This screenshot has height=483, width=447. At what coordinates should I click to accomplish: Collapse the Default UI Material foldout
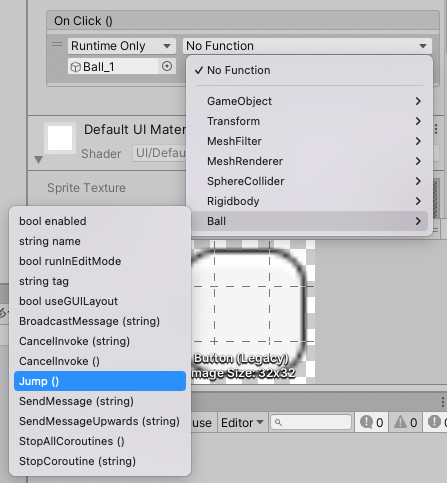(x=39, y=160)
